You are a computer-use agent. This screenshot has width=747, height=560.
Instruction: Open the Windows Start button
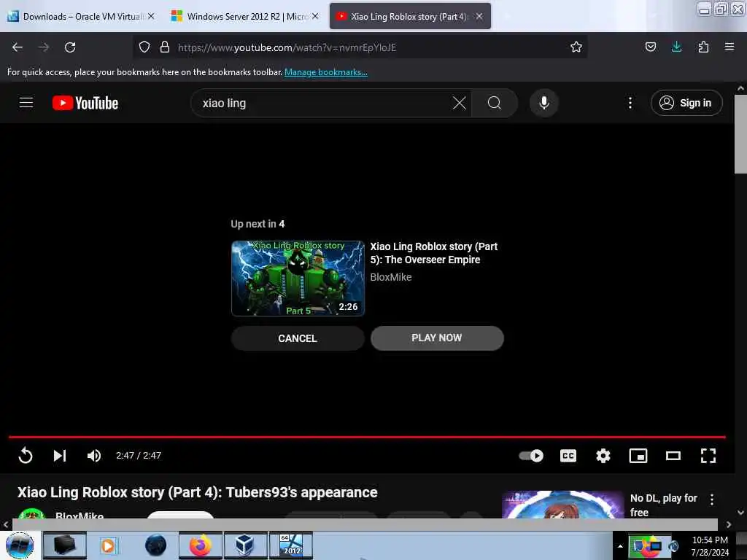(x=20, y=545)
